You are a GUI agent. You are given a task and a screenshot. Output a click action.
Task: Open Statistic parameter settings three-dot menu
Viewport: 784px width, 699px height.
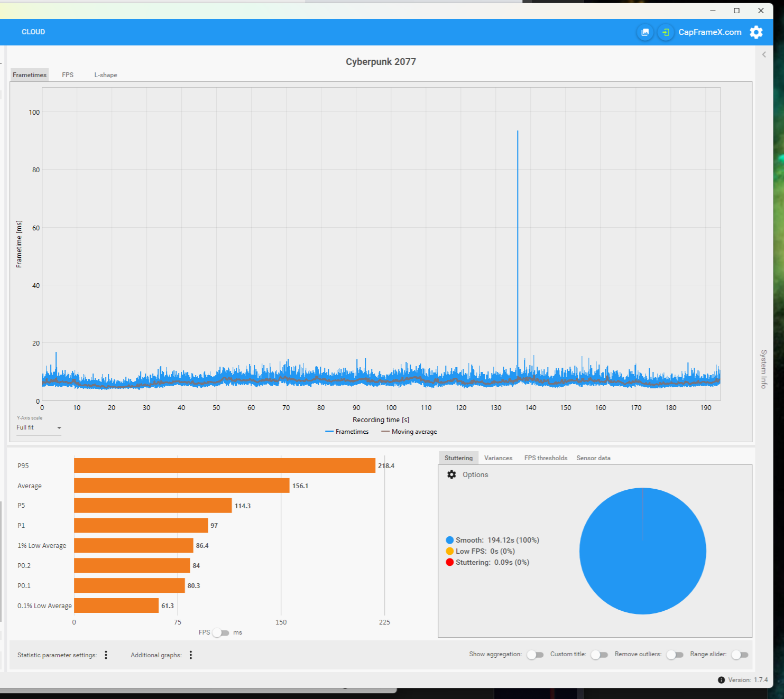coord(106,655)
